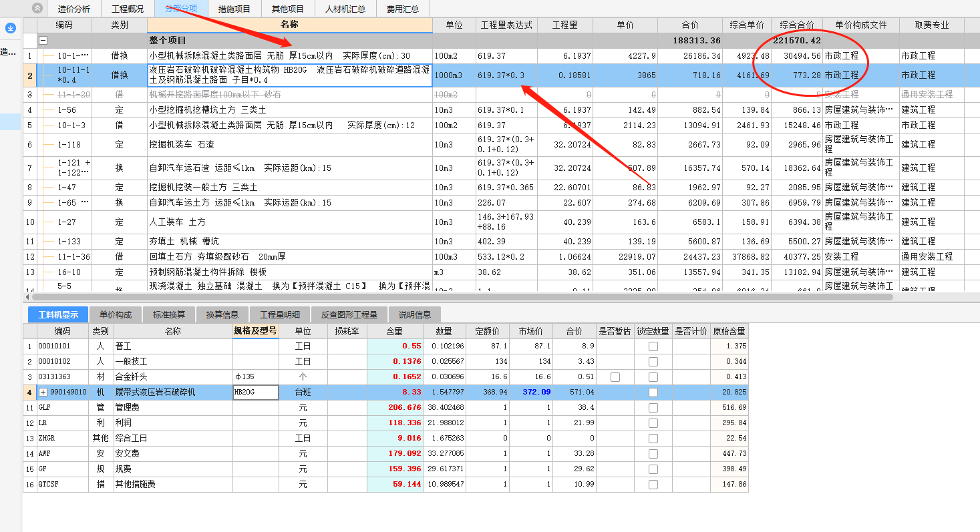Click the HB20G specification cell

pyautogui.click(x=255, y=392)
